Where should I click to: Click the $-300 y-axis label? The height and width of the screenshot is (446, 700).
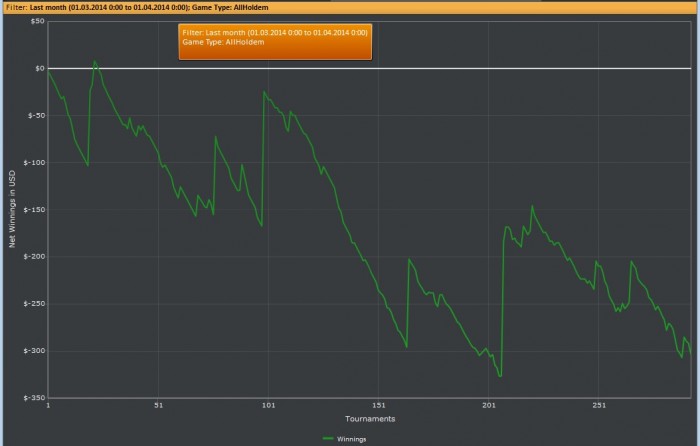click(x=34, y=350)
